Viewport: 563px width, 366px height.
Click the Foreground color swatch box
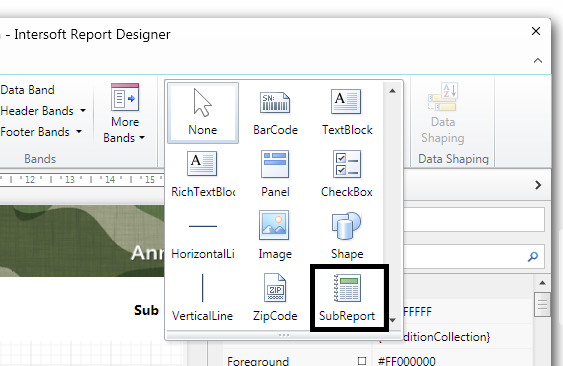point(362,360)
